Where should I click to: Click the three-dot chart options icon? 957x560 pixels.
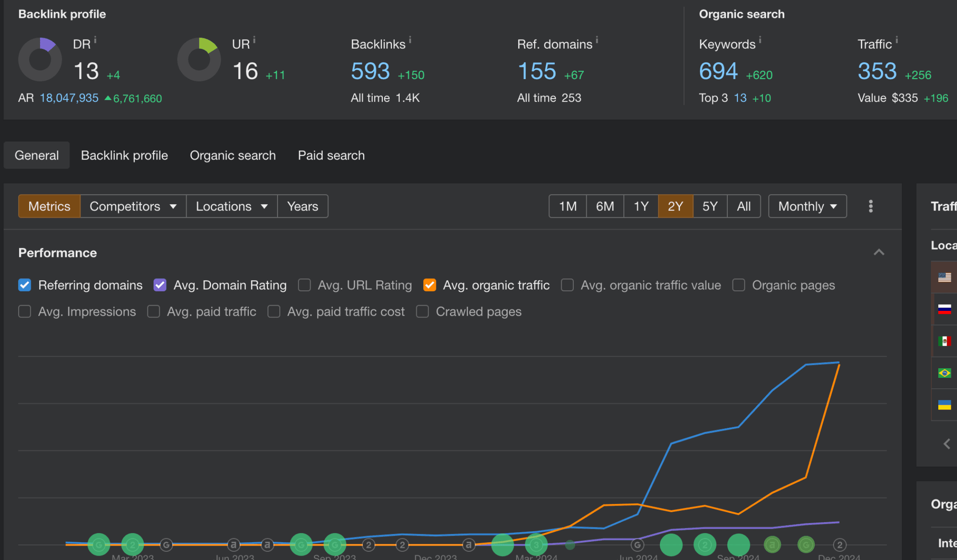pyautogui.click(x=870, y=206)
